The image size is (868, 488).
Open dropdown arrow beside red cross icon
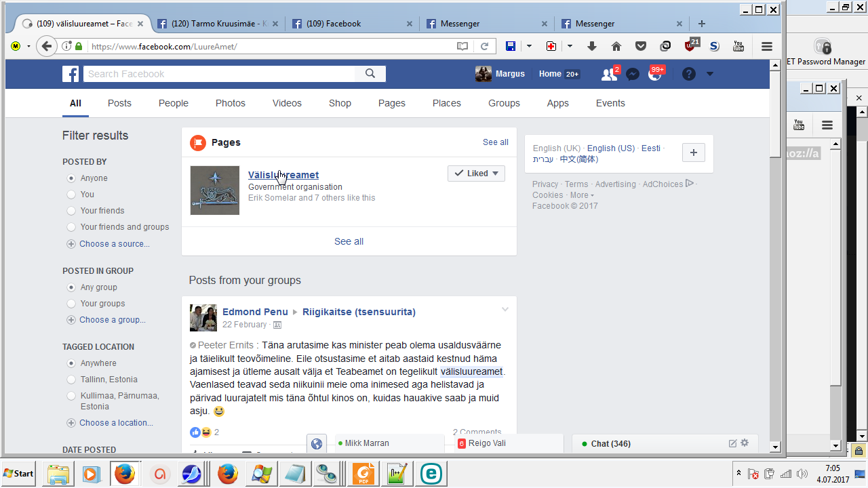click(570, 47)
